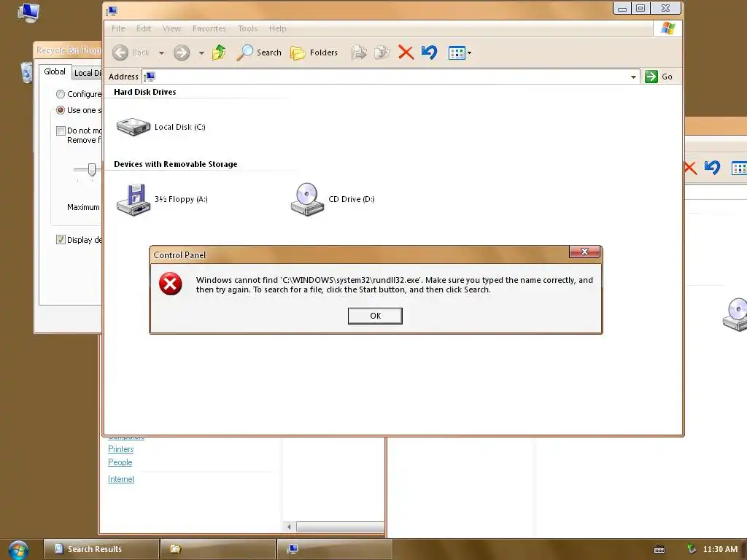
Task: Open the View menu
Action: pos(171,28)
